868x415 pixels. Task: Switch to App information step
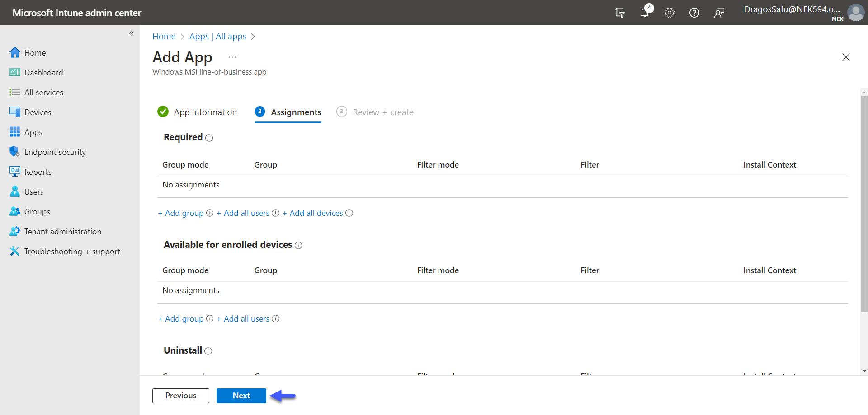point(197,112)
